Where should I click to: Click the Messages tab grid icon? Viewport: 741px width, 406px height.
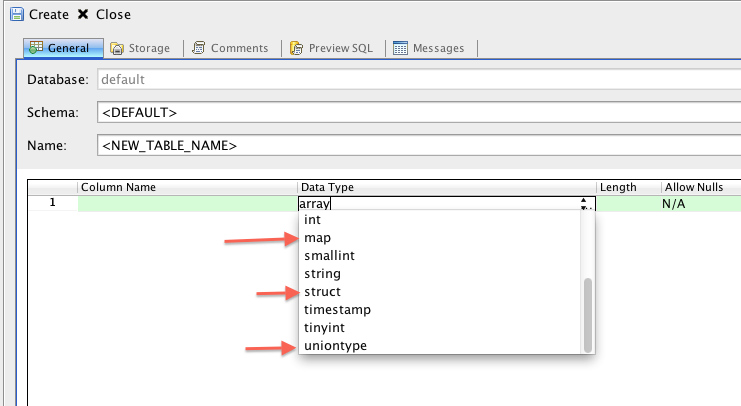tap(400, 48)
